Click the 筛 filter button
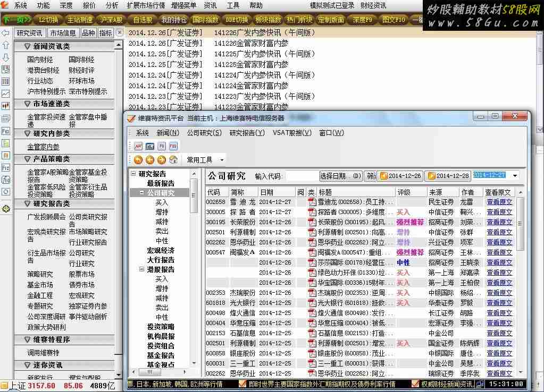This screenshot has width=544, height=392. (371, 176)
